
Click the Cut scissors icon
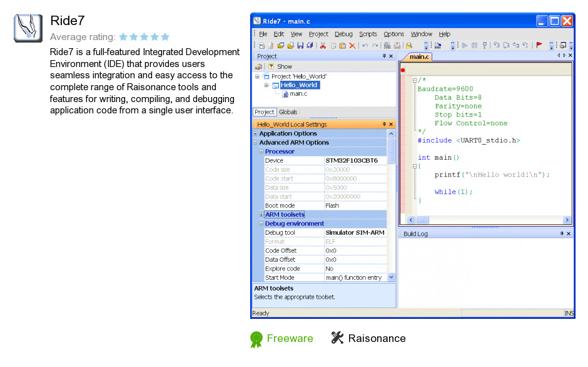323,46
